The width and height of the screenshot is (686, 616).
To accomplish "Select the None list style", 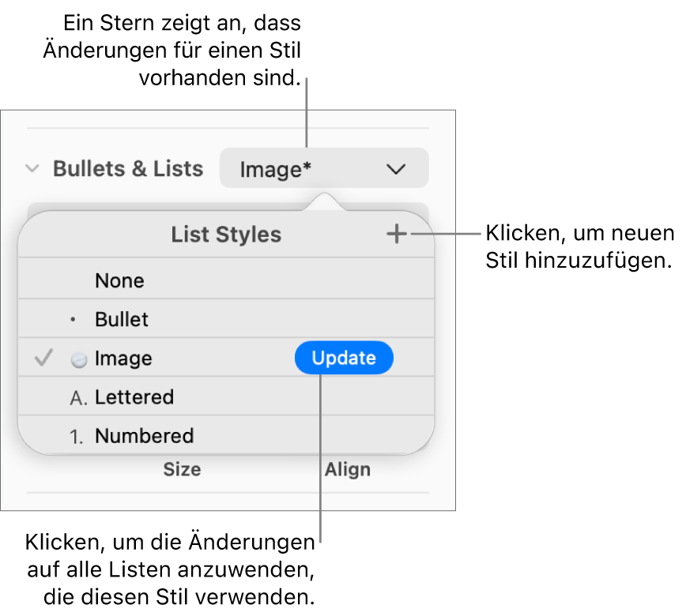I will pos(119,281).
